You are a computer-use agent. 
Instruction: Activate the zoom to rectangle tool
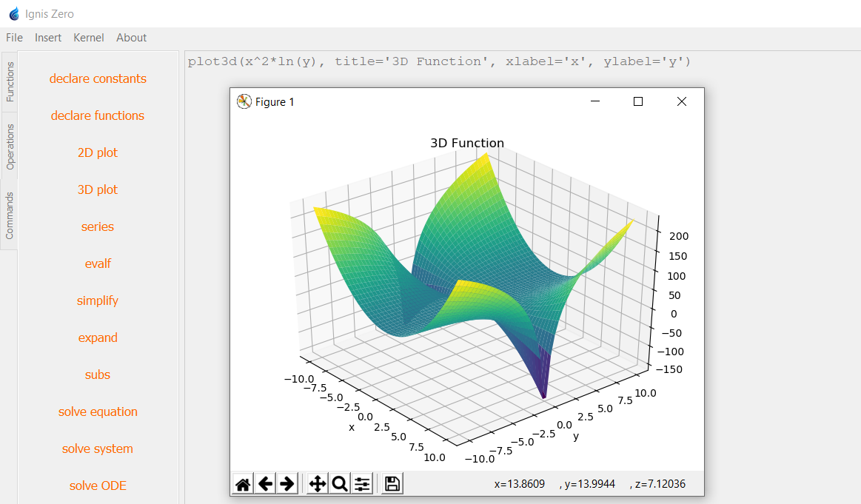tap(340, 484)
